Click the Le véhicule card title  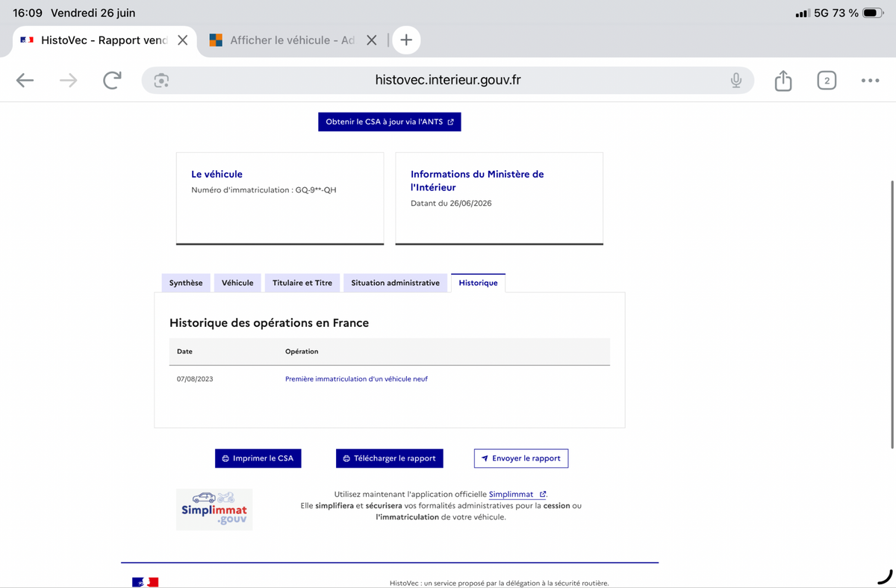coord(217,174)
